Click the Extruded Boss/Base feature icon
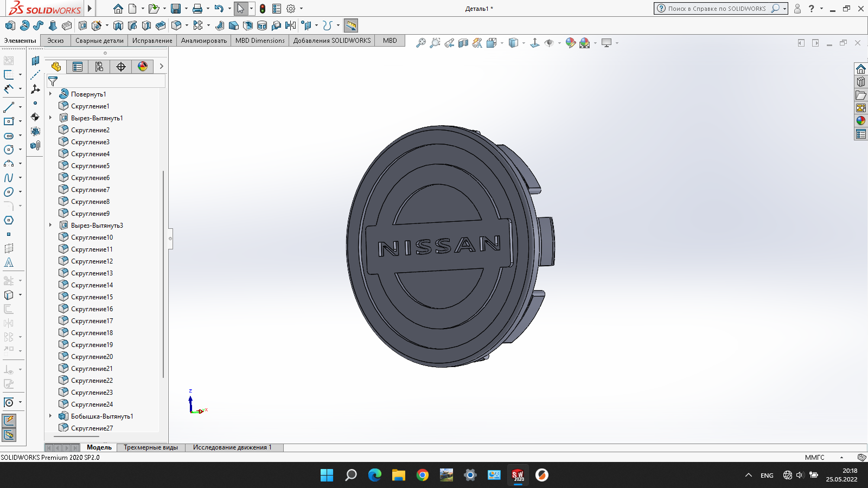 click(10, 25)
